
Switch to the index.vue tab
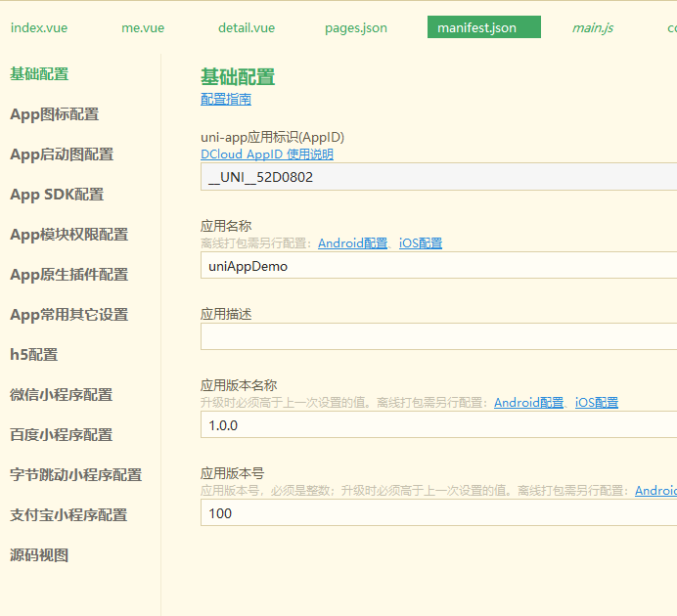coord(39,27)
